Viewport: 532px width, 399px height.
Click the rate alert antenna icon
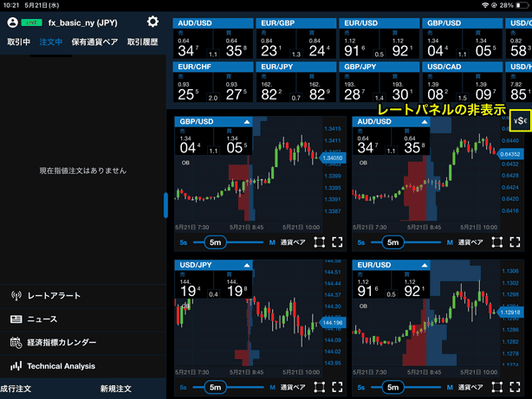16,296
